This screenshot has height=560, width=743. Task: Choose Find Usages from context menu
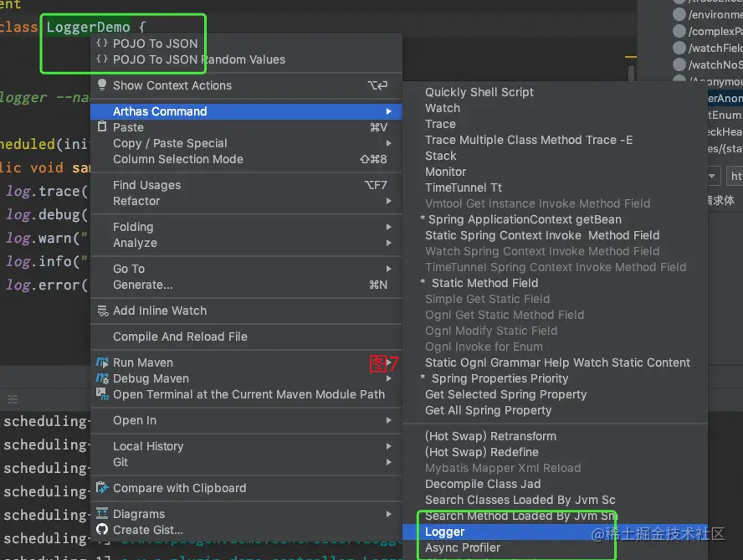click(246, 185)
